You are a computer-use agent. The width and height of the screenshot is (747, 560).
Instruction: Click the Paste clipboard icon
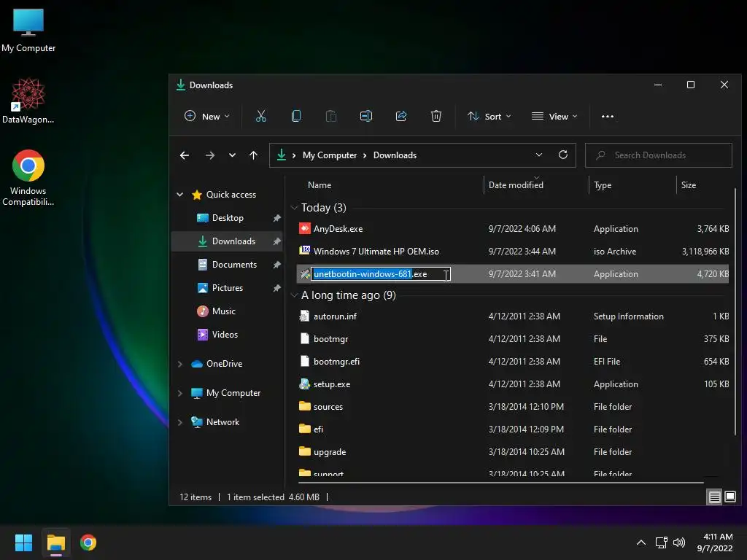coord(330,116)
